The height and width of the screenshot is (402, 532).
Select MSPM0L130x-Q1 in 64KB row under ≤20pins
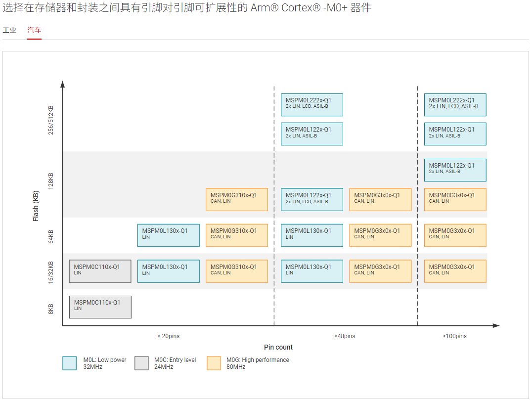(x=169, y=235)
